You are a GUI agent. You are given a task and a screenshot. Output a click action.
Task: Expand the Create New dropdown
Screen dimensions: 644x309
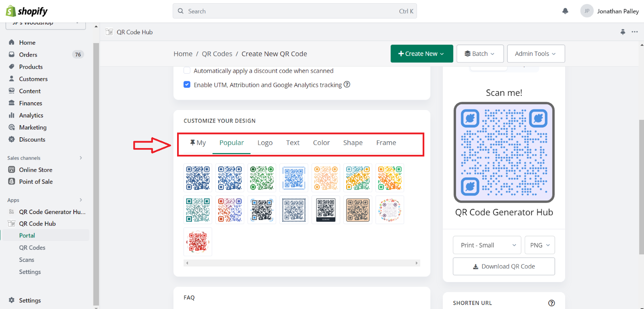coord(422,54)
